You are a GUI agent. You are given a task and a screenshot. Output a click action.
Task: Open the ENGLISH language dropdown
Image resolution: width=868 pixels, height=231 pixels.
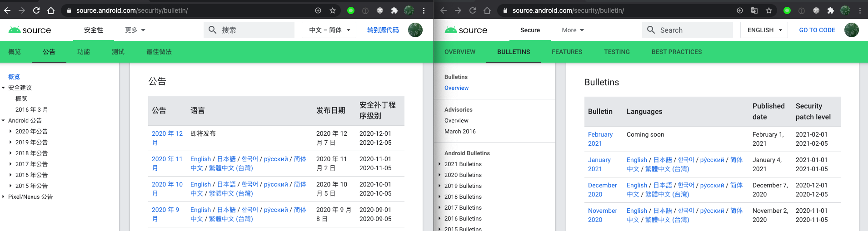pyautogui.click(x=764, y=30)
